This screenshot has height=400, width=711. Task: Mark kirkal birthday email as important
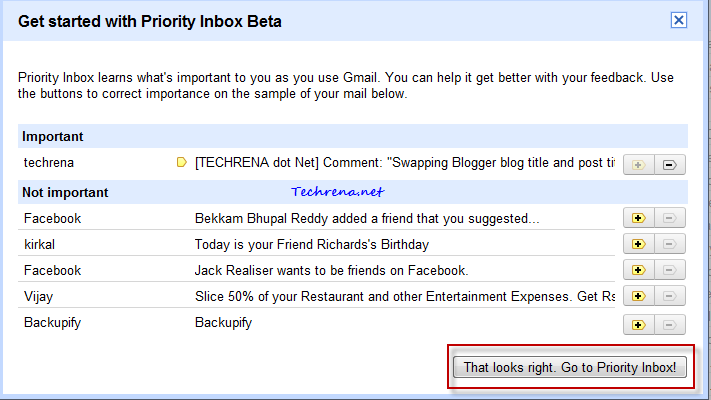pyautogui.click(x=638, y=244)
